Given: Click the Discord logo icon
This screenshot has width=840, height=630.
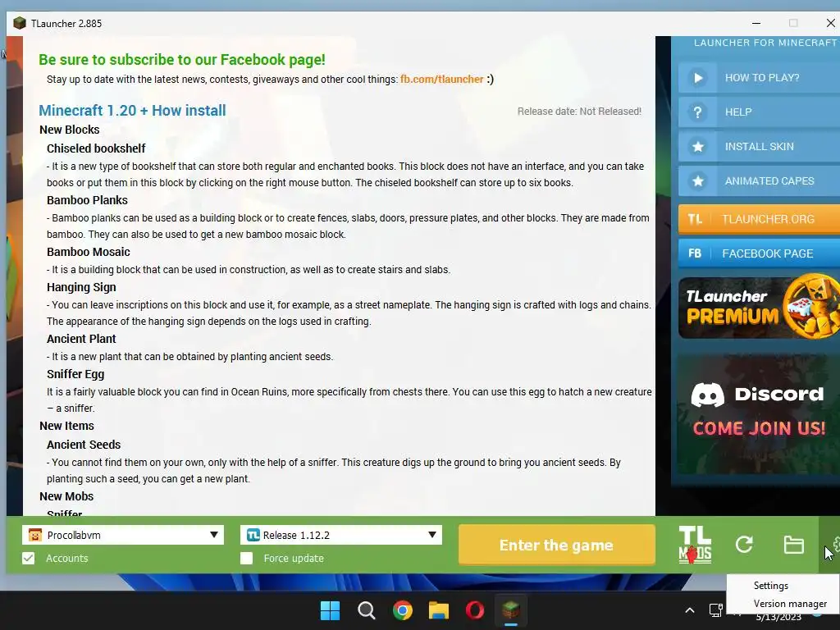Looking at the screenshot, I should pos(708,395).
